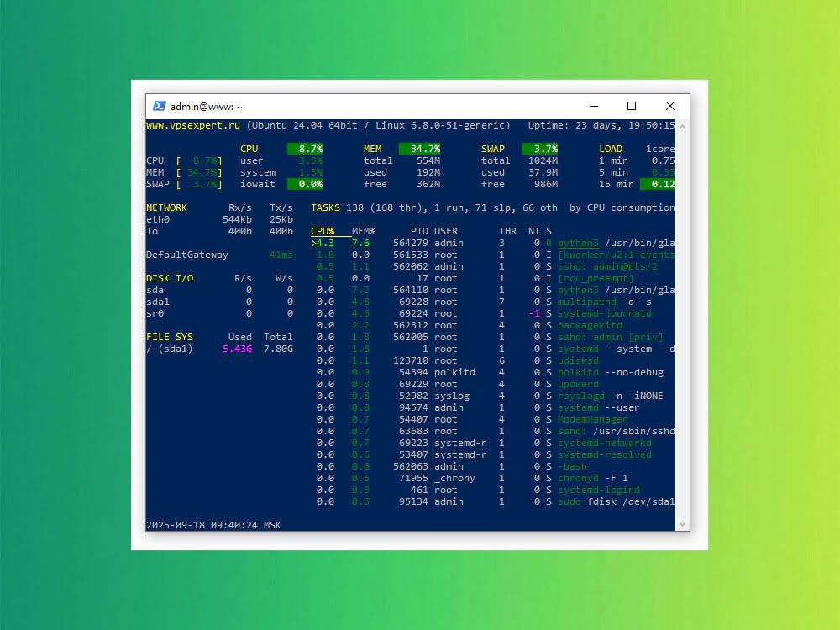Click the systemd-journald process name
The width and height of the screenshot is (840, 630).
(605, 314)
